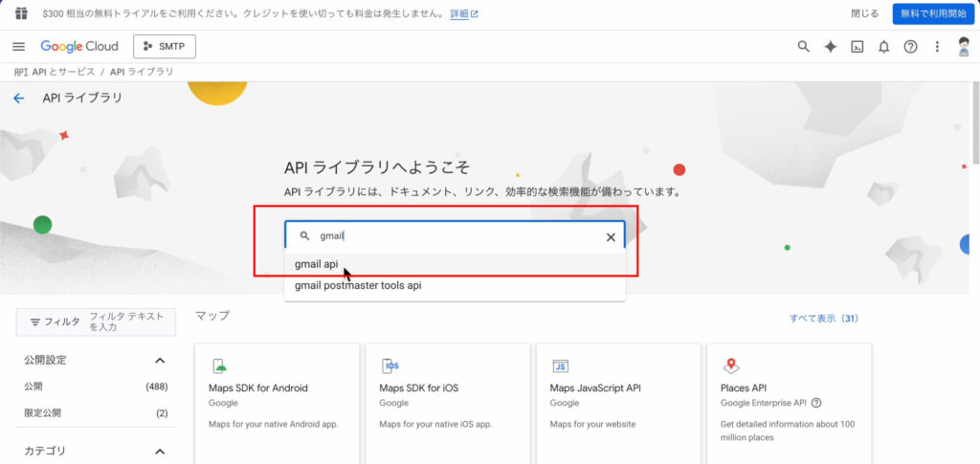Viewport: 980px width, 464px height.
Task: Open the Maps SDK for iOS card
Action: (448, 404)
